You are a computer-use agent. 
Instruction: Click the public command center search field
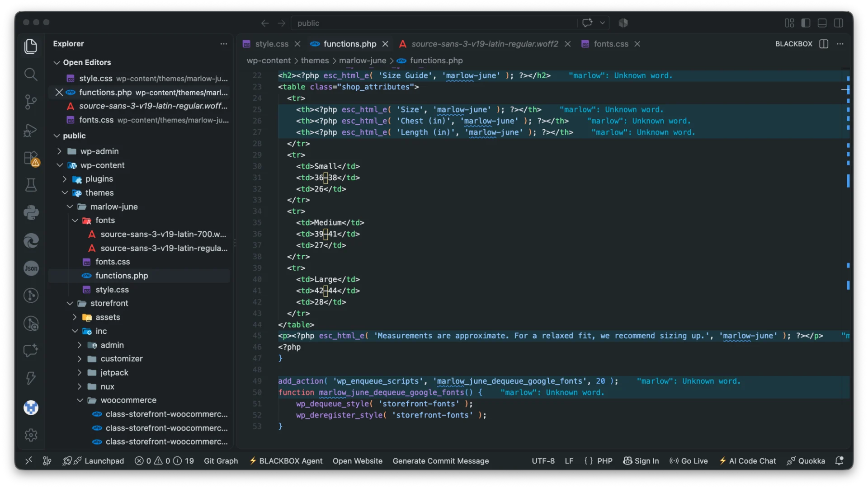click(x=434, y=23)
